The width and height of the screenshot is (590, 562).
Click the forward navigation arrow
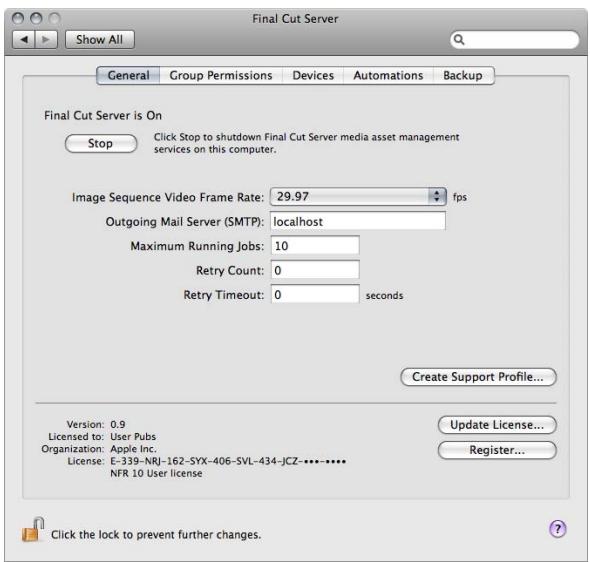point(46,39)
